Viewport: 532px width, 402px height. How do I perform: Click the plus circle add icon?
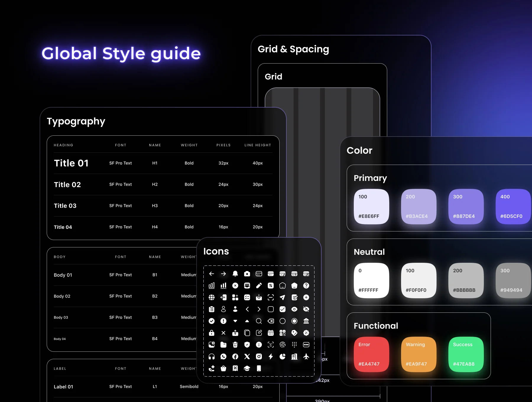coord(306,297)
